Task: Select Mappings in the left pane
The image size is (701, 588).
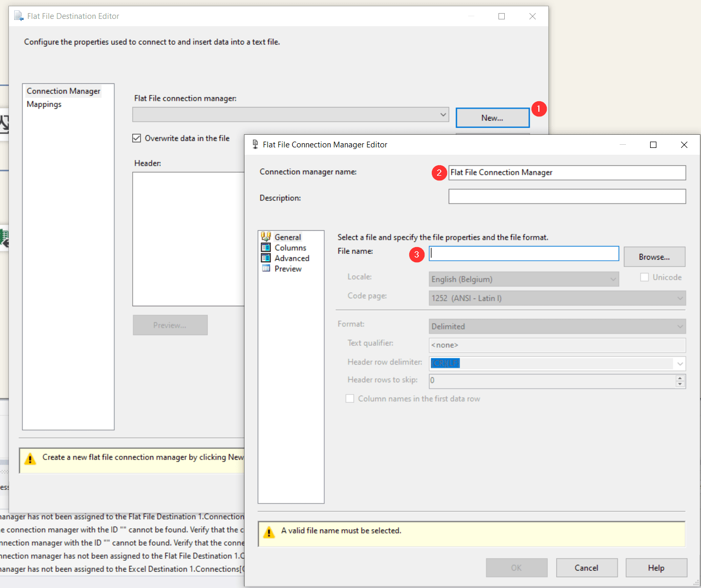Action: (x=44, y=104)
